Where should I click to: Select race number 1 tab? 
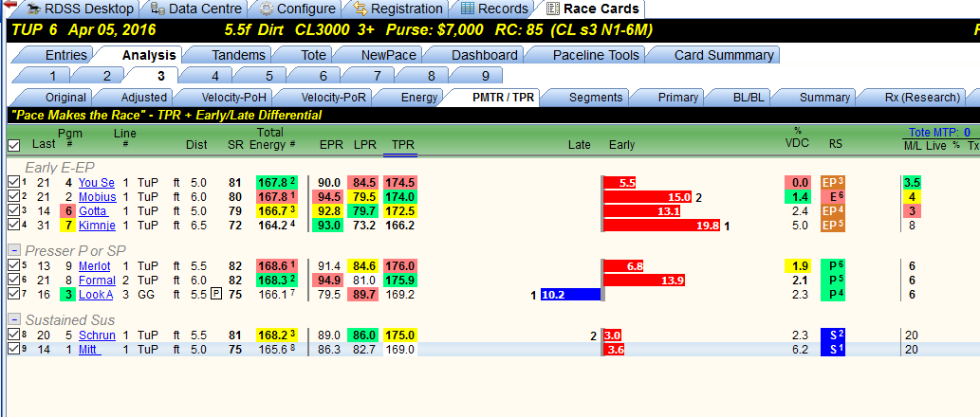[45, 76]
